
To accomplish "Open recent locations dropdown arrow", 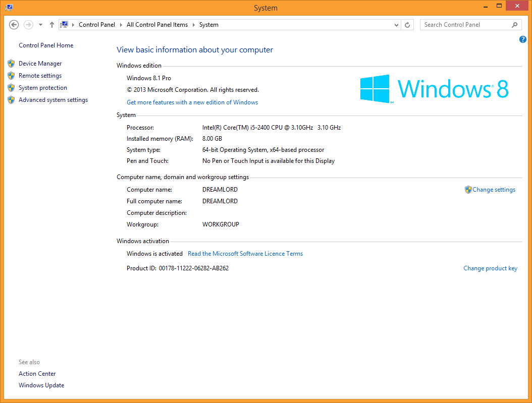I will click(41, 25).
